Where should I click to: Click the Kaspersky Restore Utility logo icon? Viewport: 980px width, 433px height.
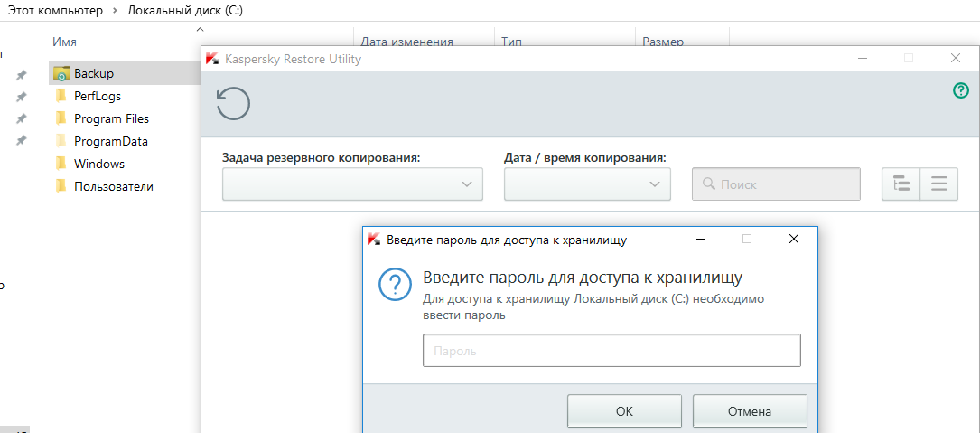[212, 59]
